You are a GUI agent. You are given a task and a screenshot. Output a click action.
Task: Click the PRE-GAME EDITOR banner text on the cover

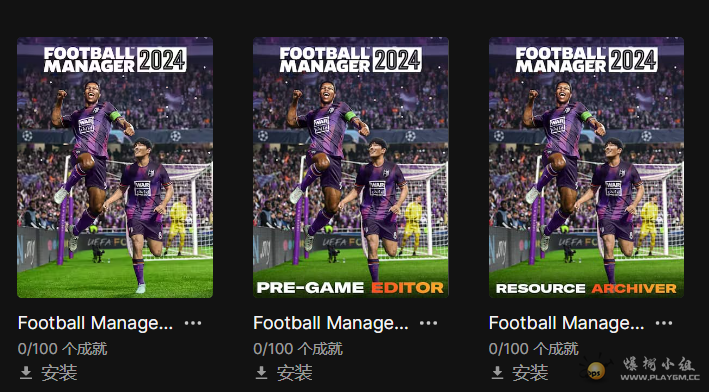pyautogui.click(x=350, y=288)
